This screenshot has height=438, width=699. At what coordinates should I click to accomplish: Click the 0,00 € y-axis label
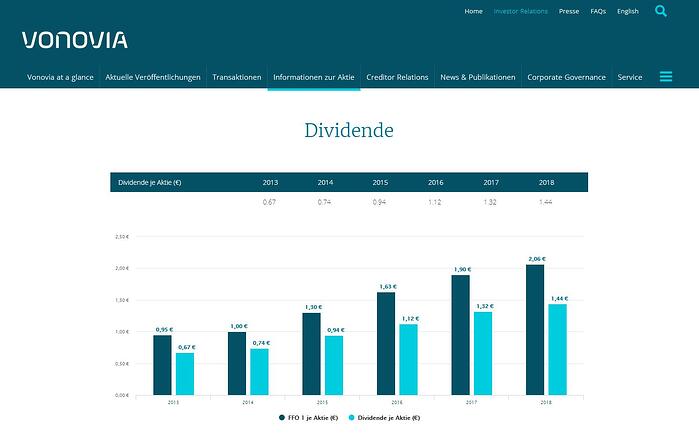[x=122, y=395]
